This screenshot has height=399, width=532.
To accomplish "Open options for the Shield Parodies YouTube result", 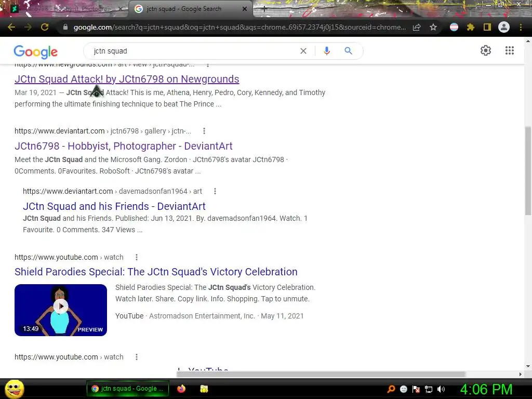I will (137, 257).
